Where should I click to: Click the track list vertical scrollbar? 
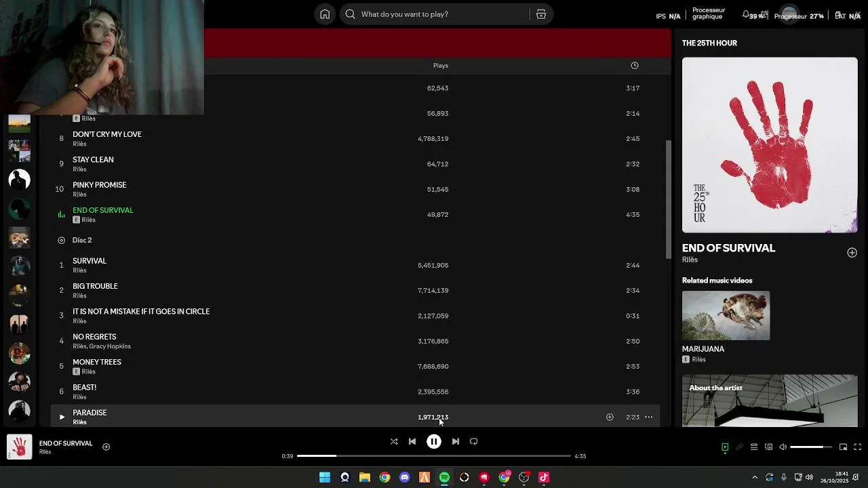pos(669,199)
